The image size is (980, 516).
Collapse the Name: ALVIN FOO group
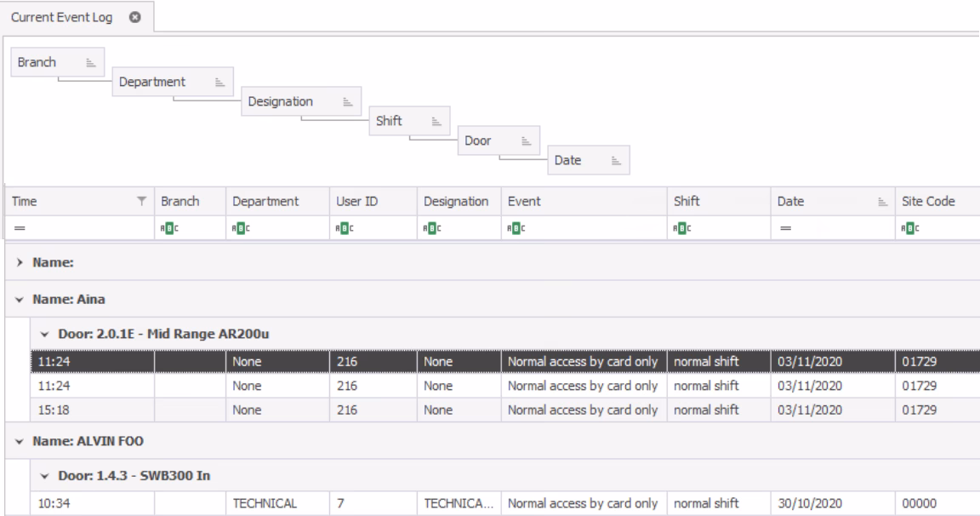pos(20,442)
